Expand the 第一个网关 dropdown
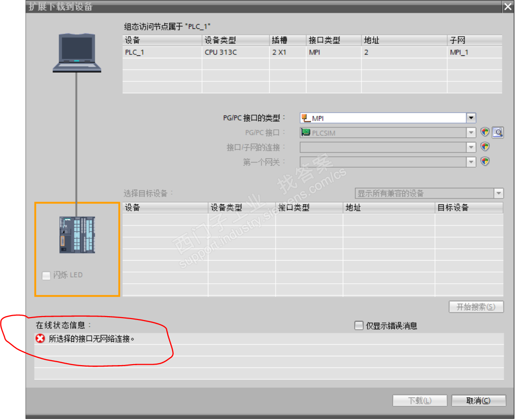Viewport: 515px width, 420px height. coord(471,161)
